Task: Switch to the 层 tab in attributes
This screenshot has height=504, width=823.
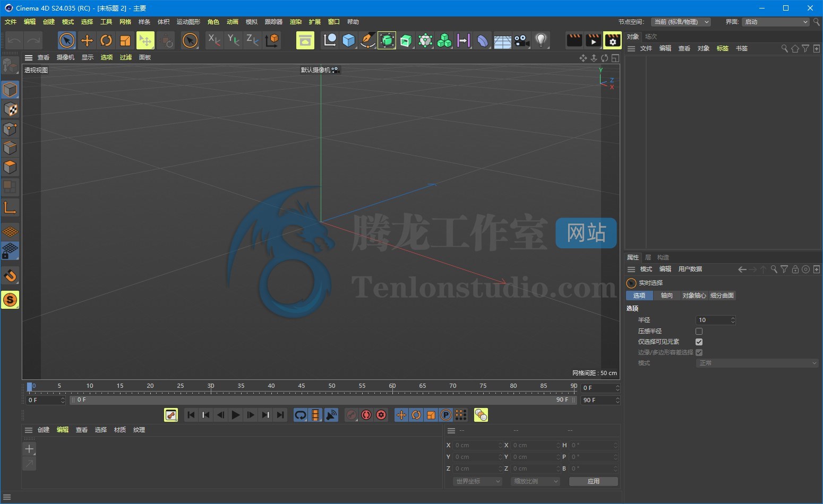Action: tap(648, 257)
